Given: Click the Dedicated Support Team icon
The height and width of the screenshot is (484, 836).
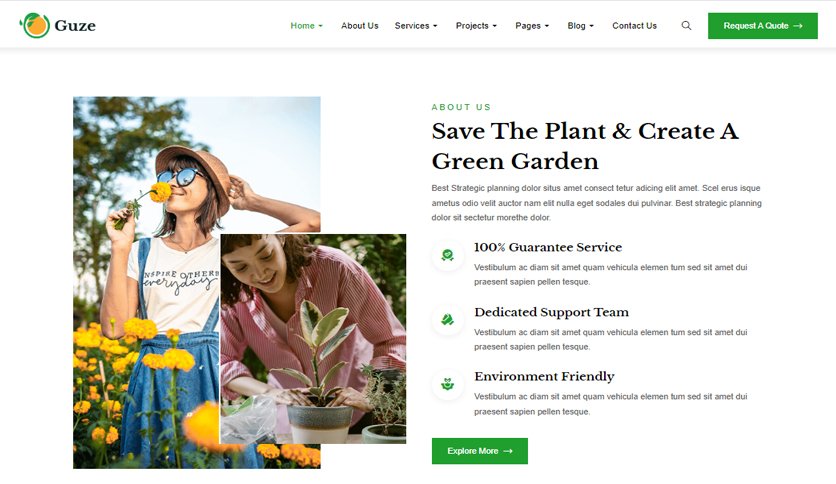Looking at the screenshot, I should (447, 320).
